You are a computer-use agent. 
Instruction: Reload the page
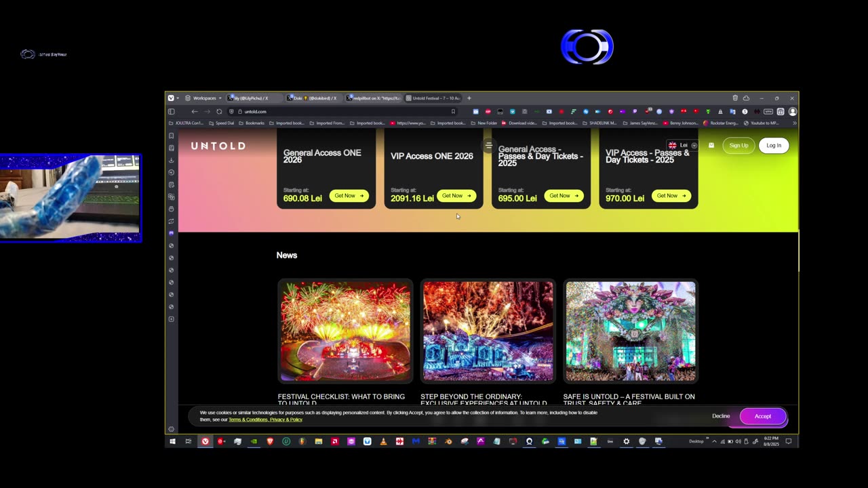(219, 111)
